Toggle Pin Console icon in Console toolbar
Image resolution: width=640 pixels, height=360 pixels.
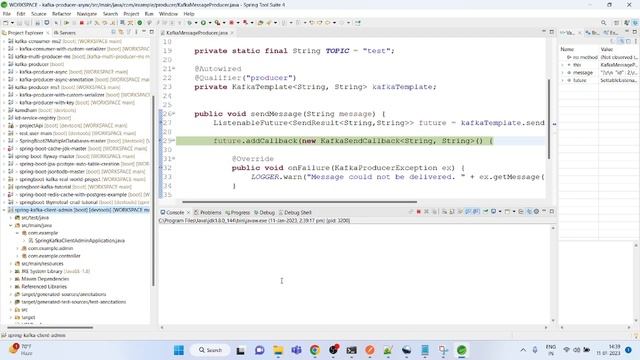click(486, 212)
